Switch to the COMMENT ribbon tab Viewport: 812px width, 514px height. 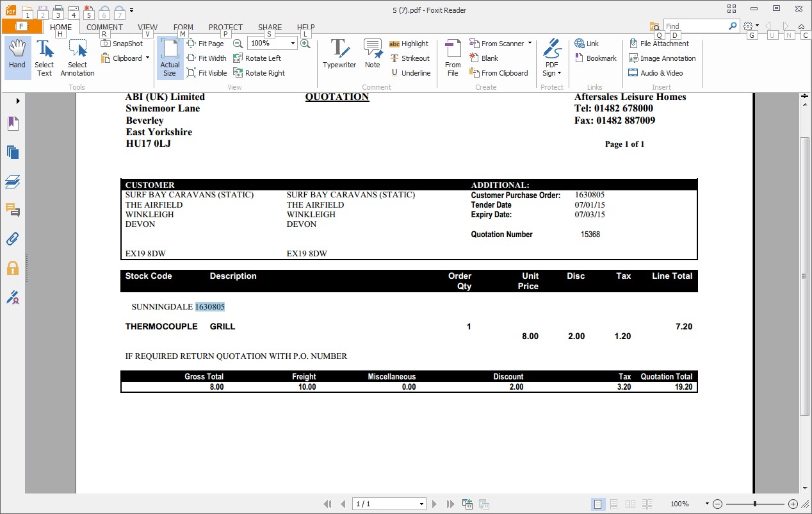pos(104,28)
